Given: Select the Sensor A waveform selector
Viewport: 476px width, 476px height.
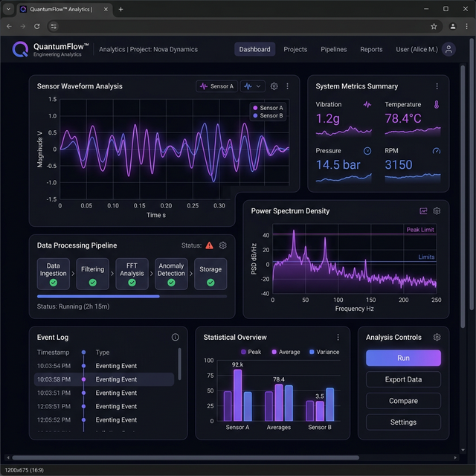Looking at the screenshot, I should tap(216, 86).
